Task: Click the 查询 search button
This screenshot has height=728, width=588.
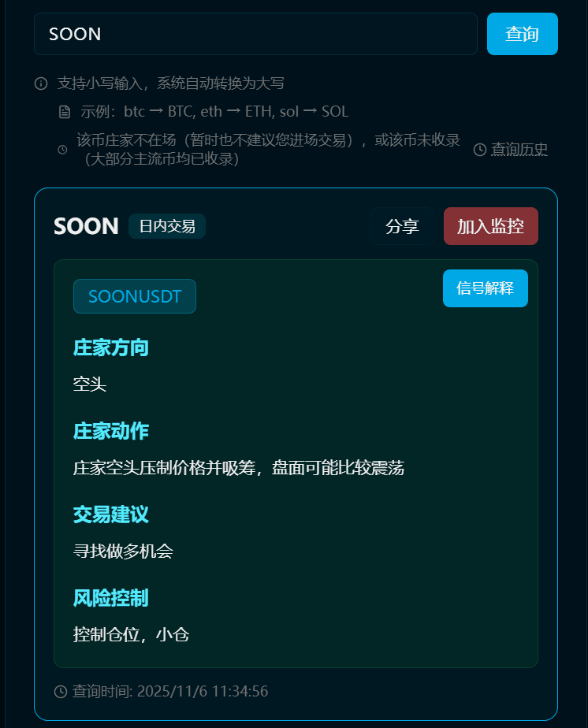Action: click(x=522, y=34)
